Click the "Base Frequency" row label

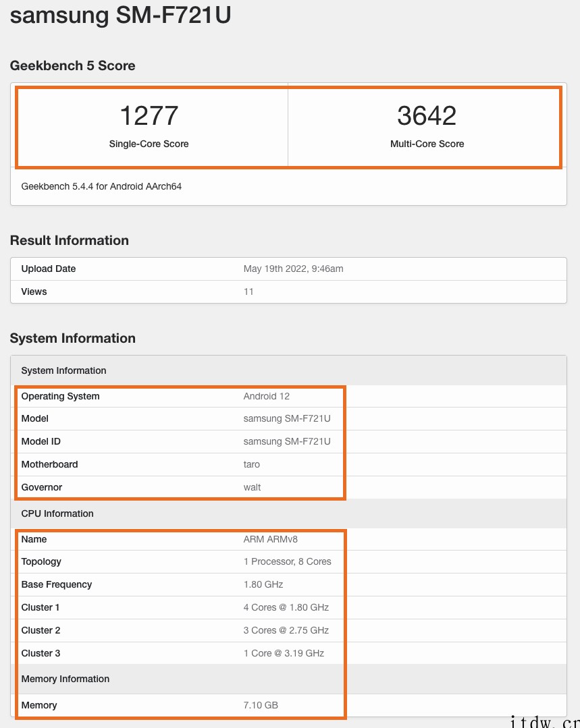(57, 584)
